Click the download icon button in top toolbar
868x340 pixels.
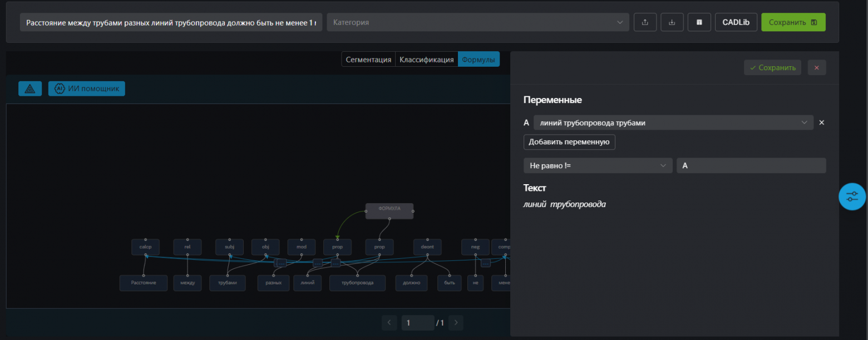pyautogui.click(x=672, y=22)
